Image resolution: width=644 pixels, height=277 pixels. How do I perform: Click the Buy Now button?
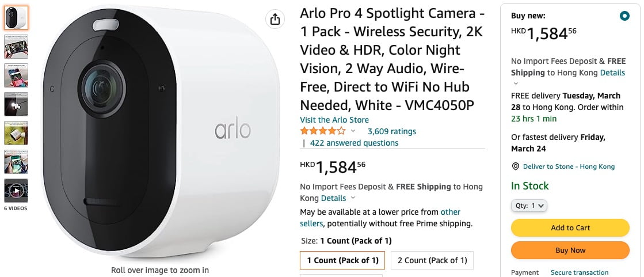(x=570, y=251)
